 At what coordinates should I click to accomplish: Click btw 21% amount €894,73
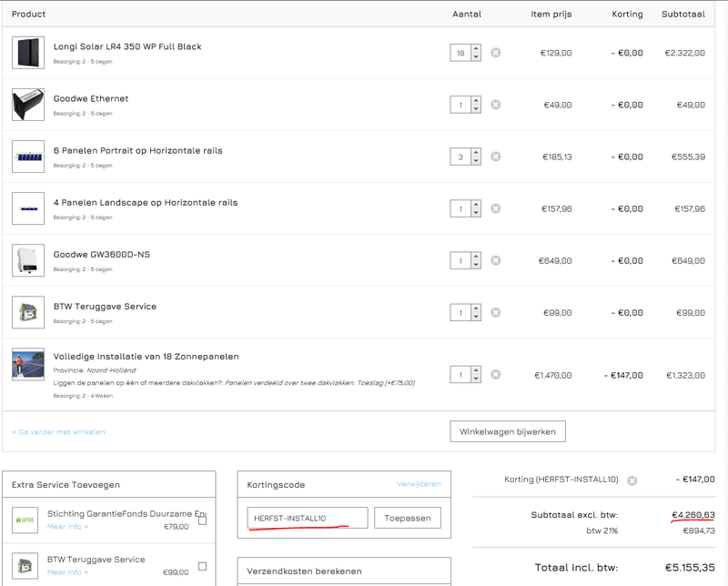(x=699, y=530)
